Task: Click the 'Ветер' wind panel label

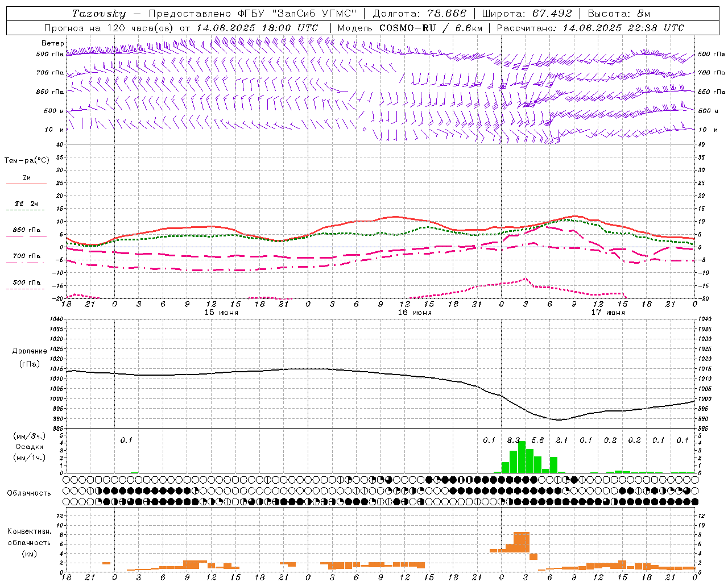Action: 53,43
